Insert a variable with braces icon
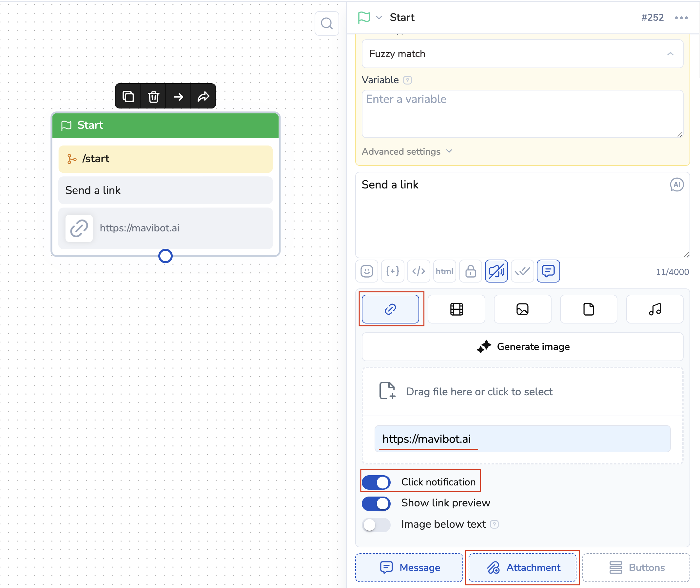The height and width of the screenshot is (588, 700). [392, 271]
